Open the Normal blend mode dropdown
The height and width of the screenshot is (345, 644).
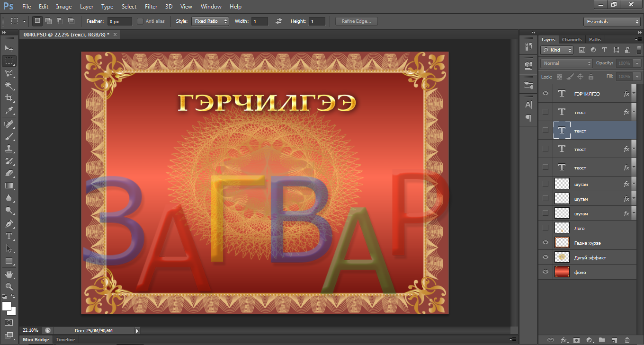coord(566,63)
